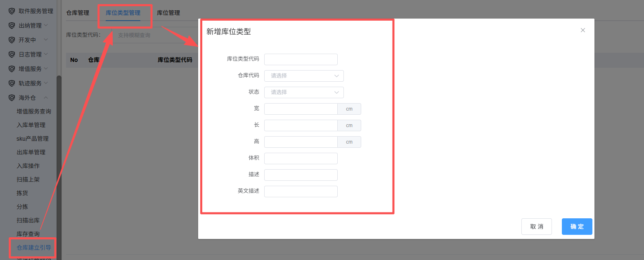Viewport: 644px width, 260px height.
Task: Collapse the 海外仓 menu chevron
Action: pos(46,98)
